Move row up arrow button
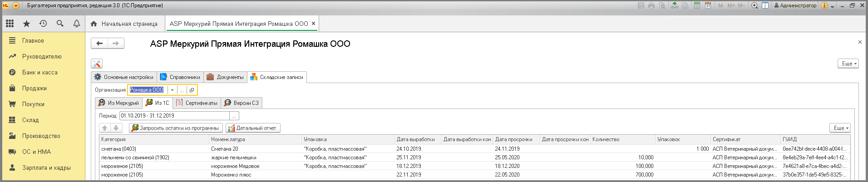868x182 pixels. 105,128
